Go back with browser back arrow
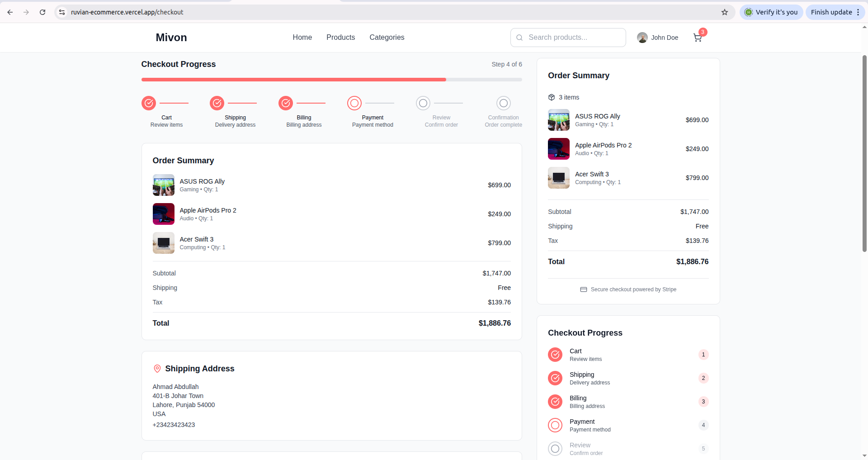The height and width of the screenshot is (460, 868). coord(10,12)
